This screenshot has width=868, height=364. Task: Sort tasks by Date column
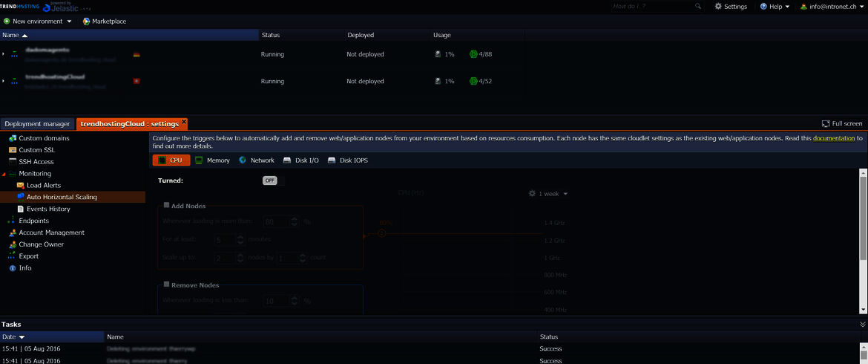point(52,337)
